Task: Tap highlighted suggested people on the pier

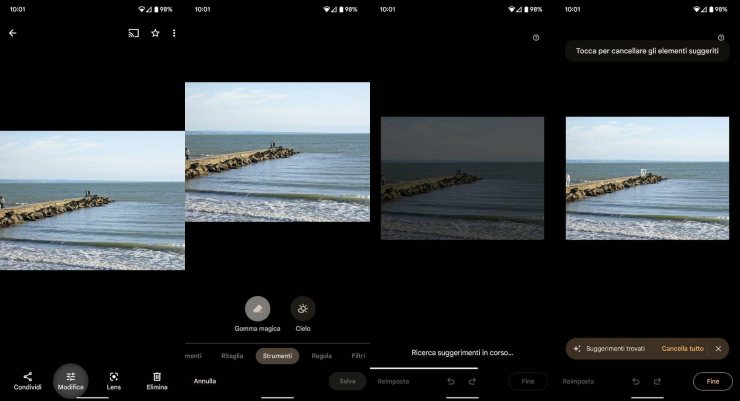Action: pyautogui.click(x=643, y=173)
